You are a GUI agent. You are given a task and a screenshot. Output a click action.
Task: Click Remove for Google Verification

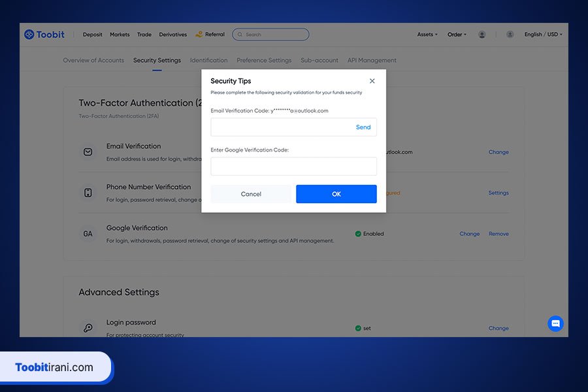click(498, 234)
